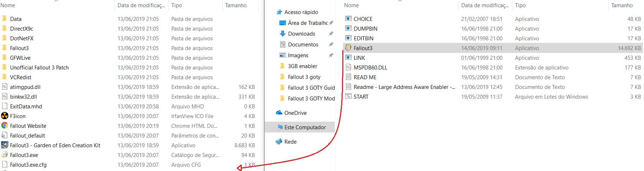Click the atimgpud.dll file icon
This screenshot has width=644, height=171.
point(5,87)
